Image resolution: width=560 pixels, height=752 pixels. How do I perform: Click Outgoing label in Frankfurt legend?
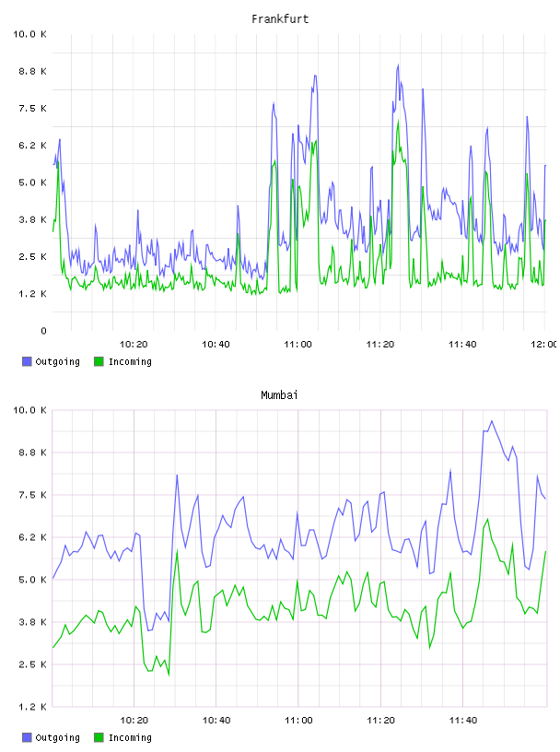tap(57, 361)
